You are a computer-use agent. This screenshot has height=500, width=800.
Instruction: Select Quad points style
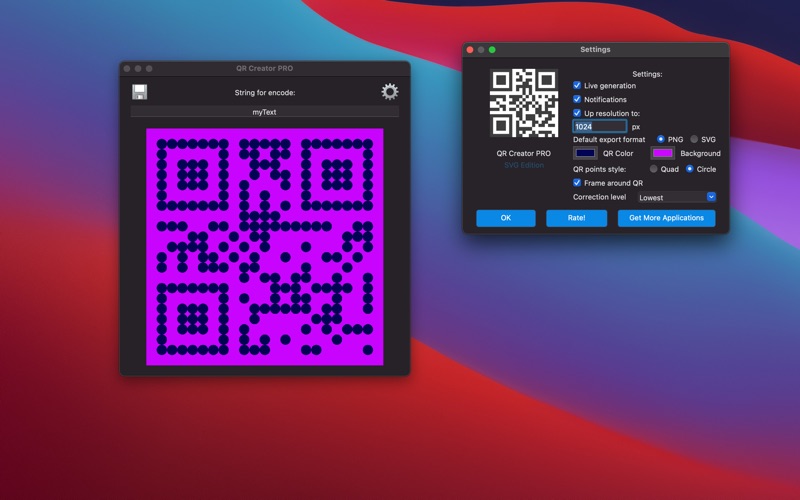(655, 170)
